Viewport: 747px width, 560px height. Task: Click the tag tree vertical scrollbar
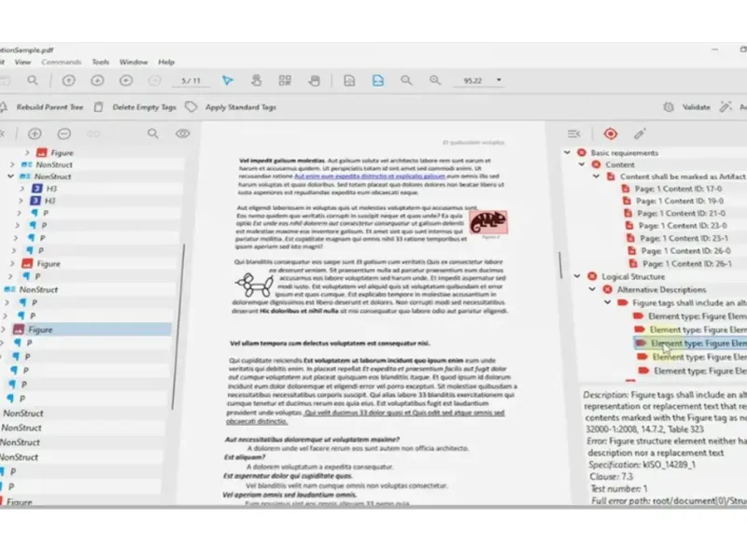click(x=176, y=326)
